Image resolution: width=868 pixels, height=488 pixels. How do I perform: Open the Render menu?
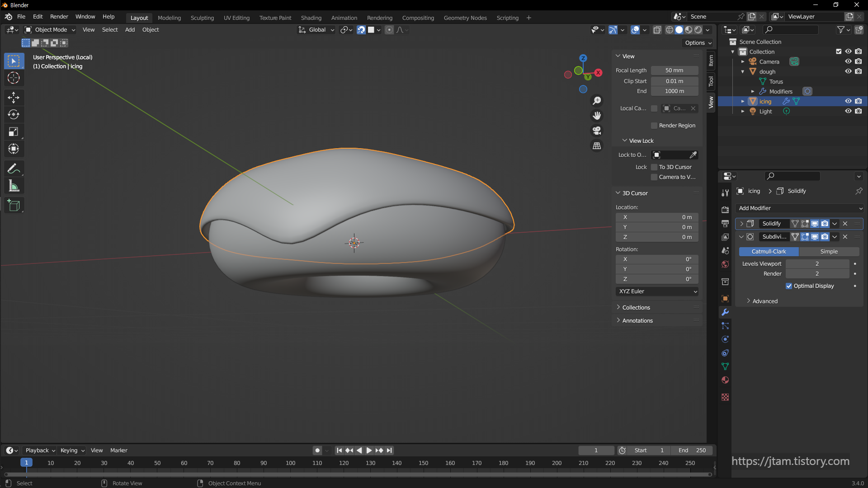click(x=59, y=17)
